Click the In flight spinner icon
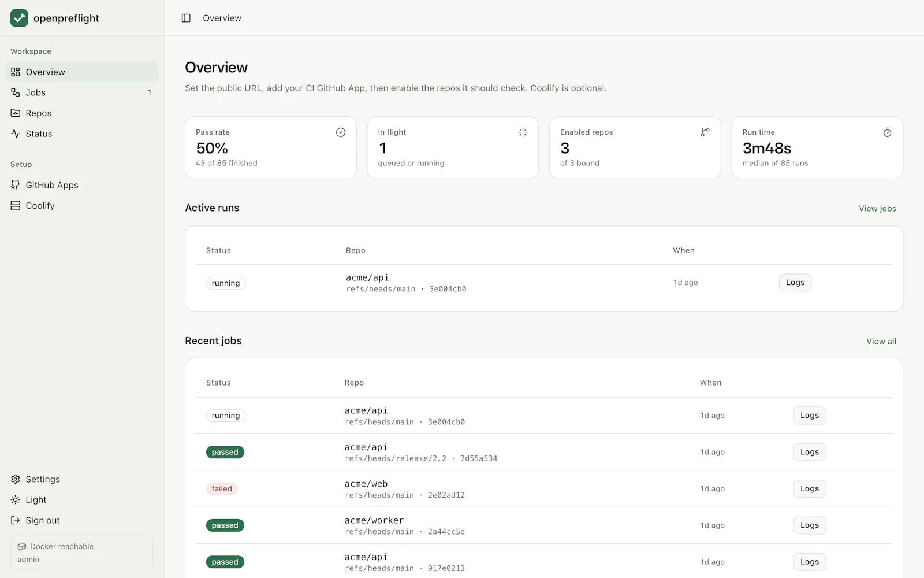 point(523,132)
